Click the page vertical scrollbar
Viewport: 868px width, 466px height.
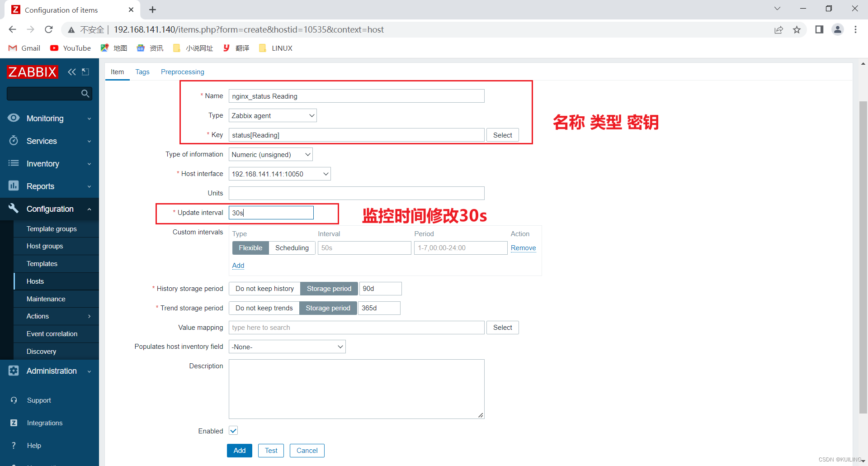click(863, 257)
